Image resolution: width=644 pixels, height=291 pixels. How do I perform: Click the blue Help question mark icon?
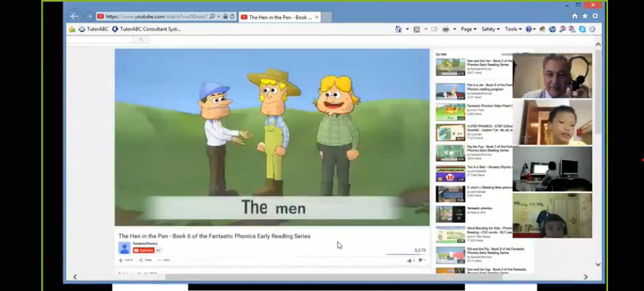coord(529,29)
